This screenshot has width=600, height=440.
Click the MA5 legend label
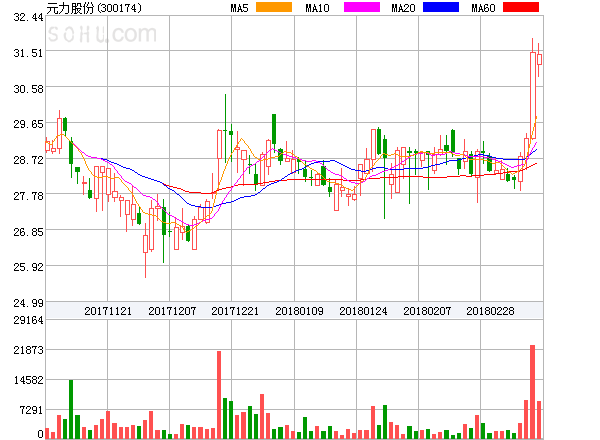[239, 8]
